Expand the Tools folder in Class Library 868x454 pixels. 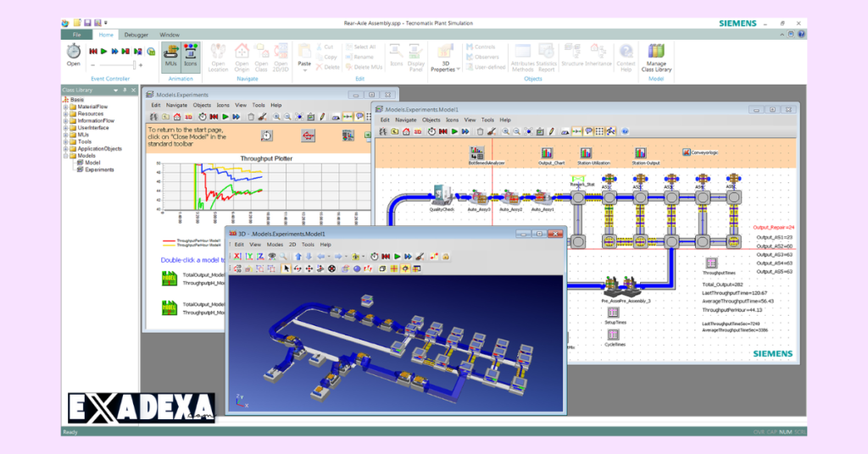coord(65,141)
